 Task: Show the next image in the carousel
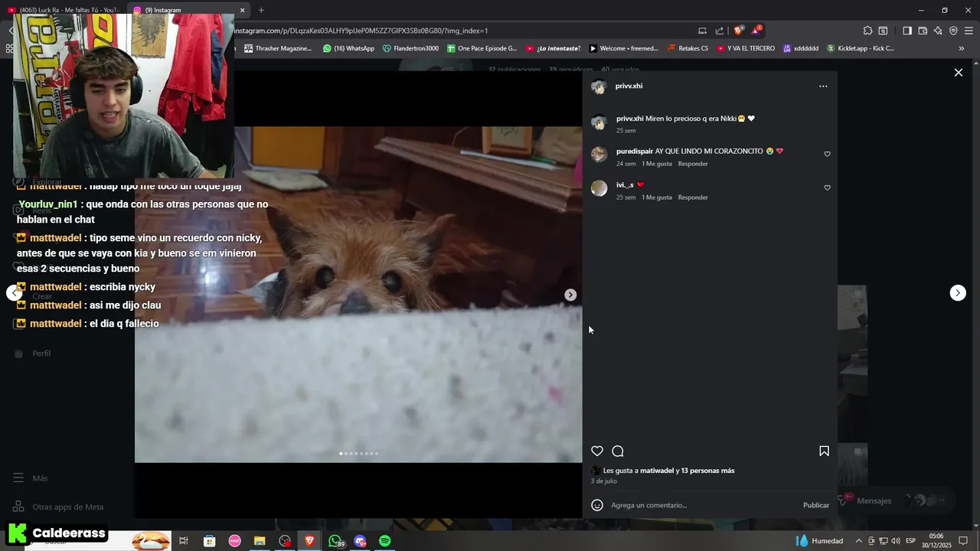click(570, 295)
